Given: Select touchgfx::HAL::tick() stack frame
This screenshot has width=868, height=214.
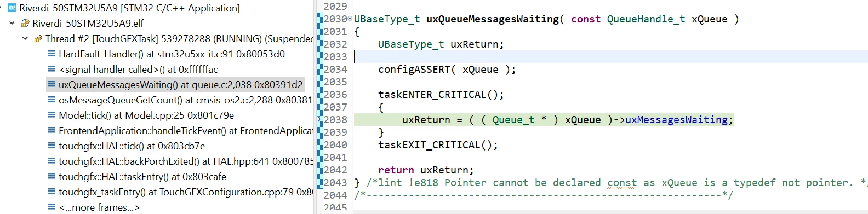Looking at the screenshot, I should tap(132, 146).
